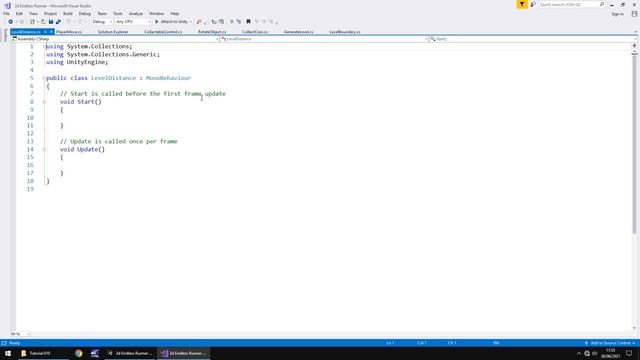Image resolution: width=640 pixels, height=360 pixels.
Task: Click Add to Source Control in status bar
Action: pyautogui.click(x=610, y=343)
